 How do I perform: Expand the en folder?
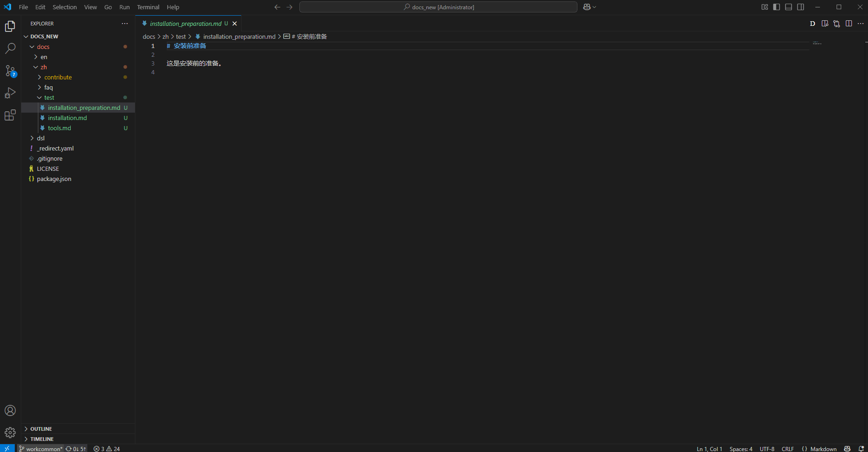click(x=44, y=57)
